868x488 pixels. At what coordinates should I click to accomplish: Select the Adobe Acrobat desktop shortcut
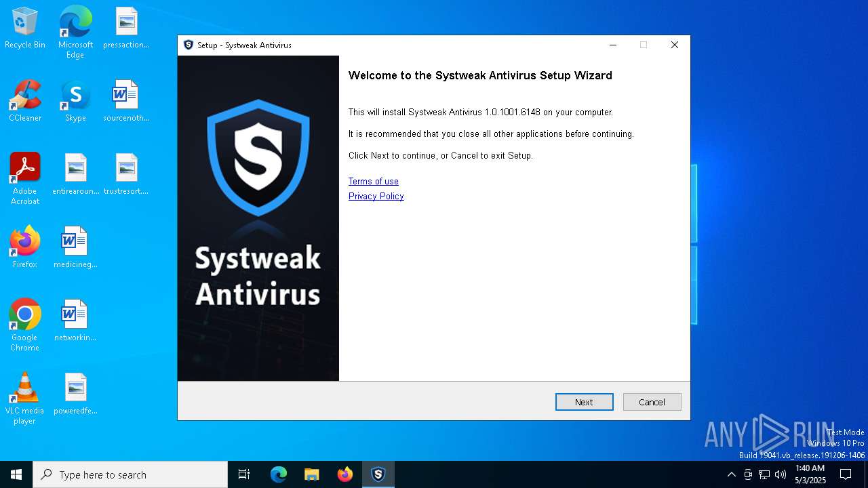point(25,179)
